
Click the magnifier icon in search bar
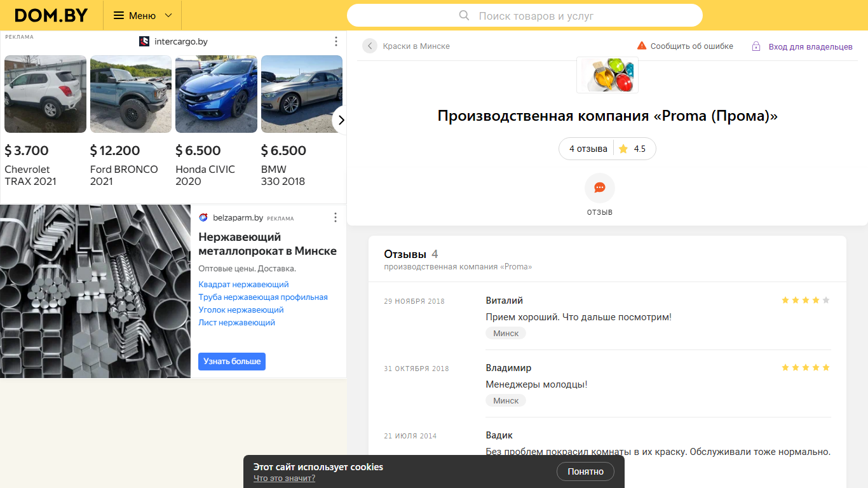pyautogui.click(x=464, y=15)
